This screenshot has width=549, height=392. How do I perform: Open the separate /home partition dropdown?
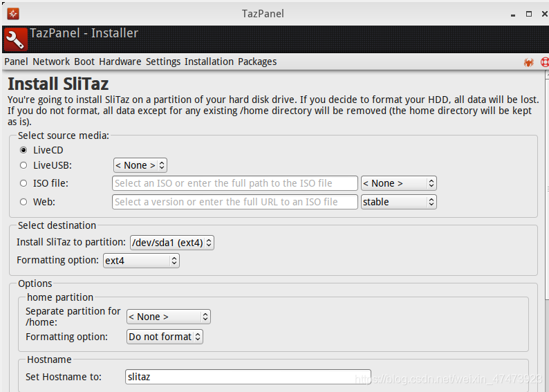(169, 317)
